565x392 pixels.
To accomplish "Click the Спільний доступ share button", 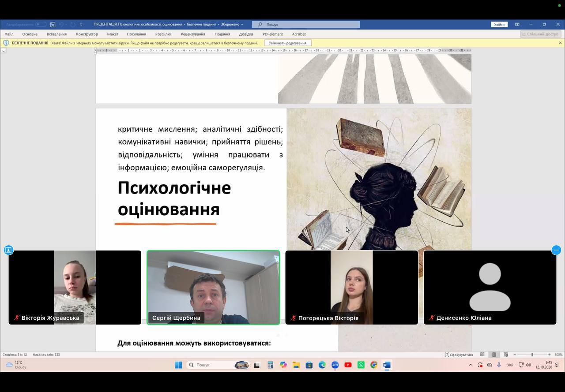I will tap(540, 34).
